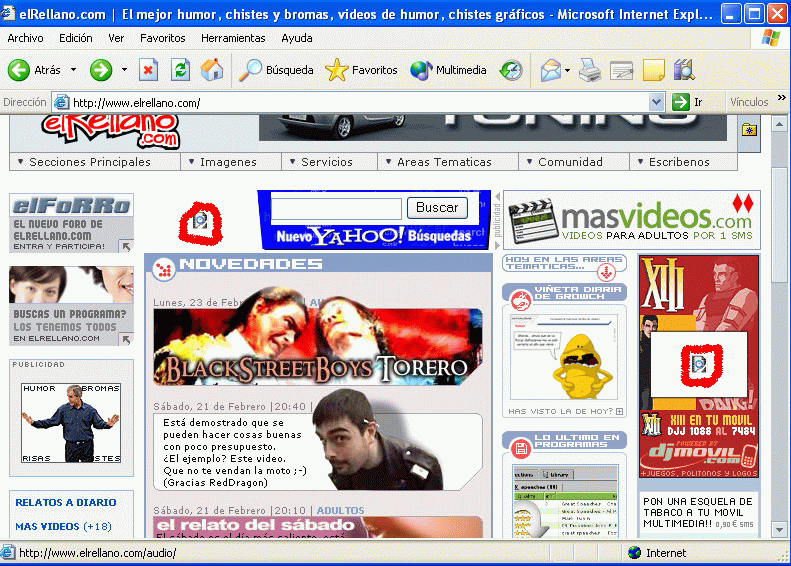
Task: Click the page icon in address bar
Action: 62,102
